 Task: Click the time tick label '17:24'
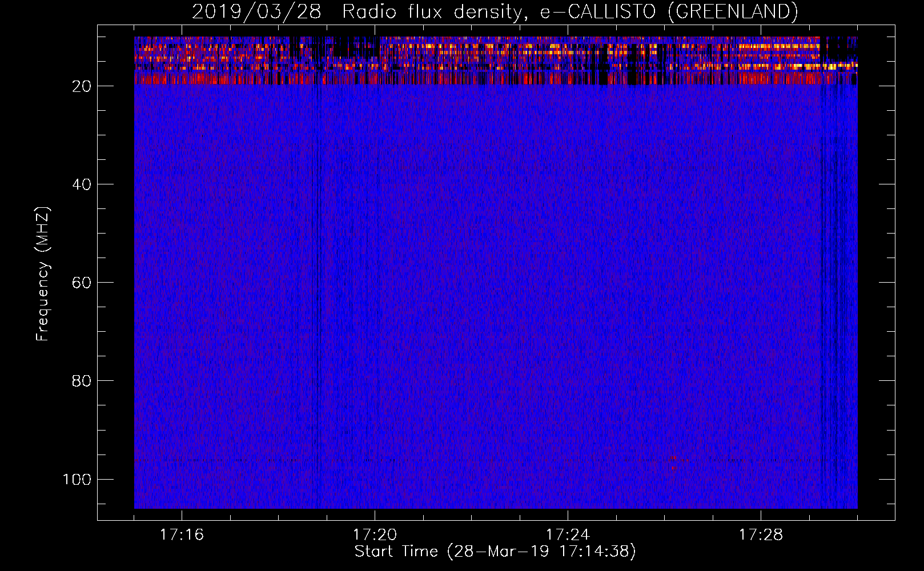(568, 534)
